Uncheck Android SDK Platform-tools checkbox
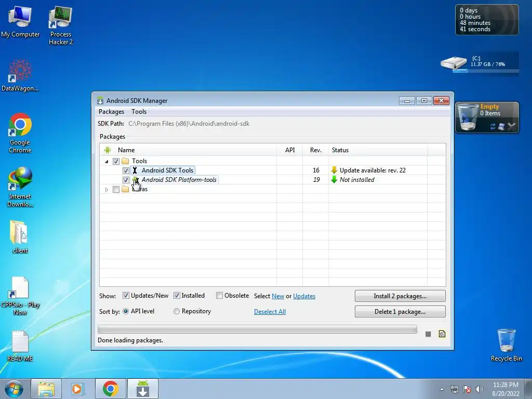 126,180
